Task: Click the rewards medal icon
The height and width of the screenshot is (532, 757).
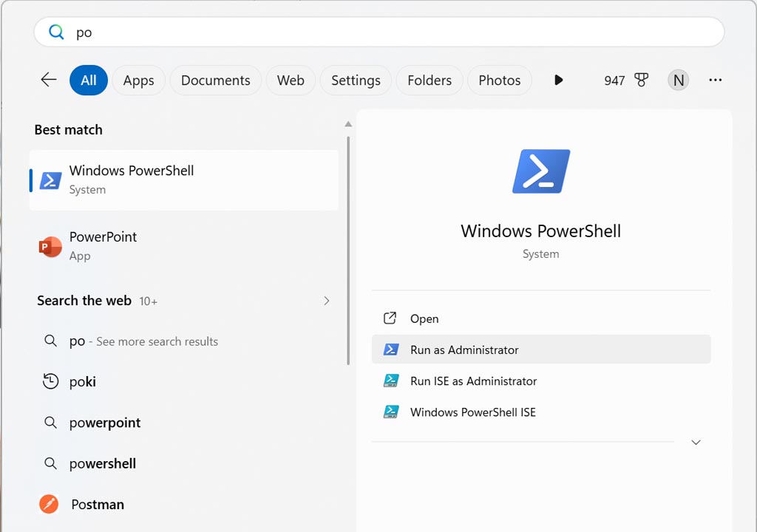Action: coord(642,80)
